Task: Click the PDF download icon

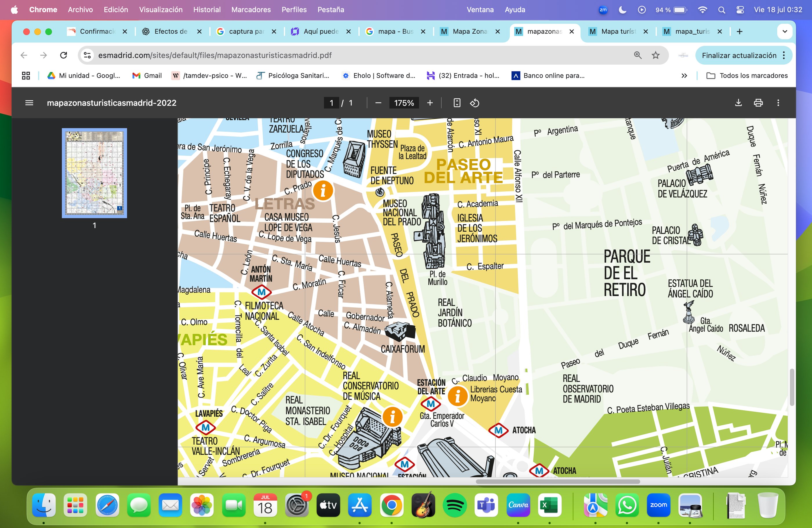Action: [x=738, y=103]
